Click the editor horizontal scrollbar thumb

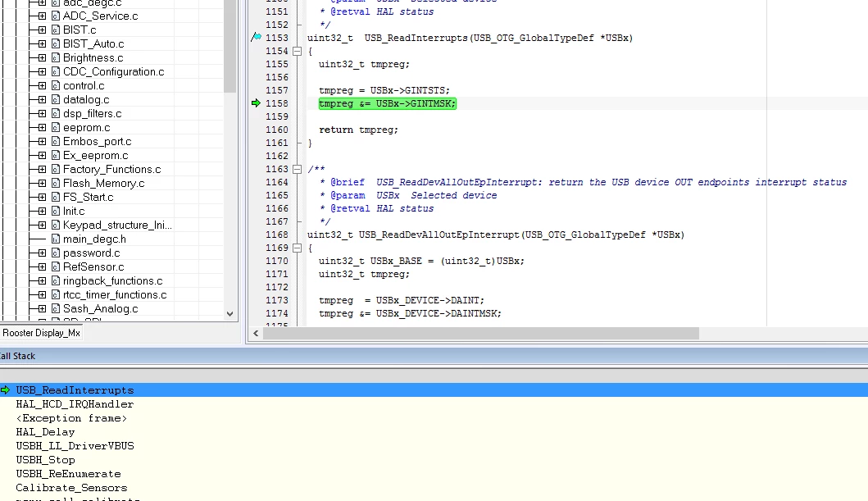click(481, 333)
